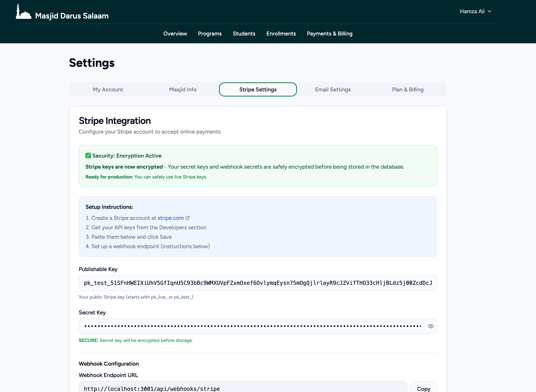Select Overview in the navigation bar
This screenshot has height=392, width=536.
(175, 34)
